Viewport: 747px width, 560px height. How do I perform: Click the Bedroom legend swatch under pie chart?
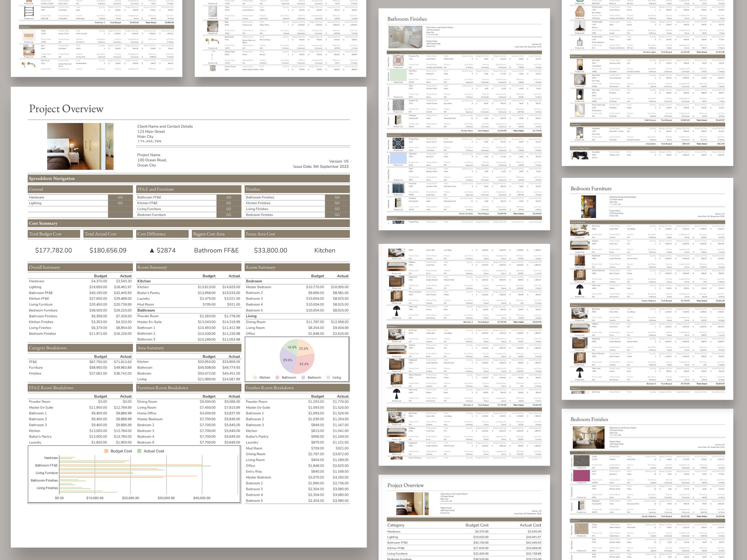click(x=303, y=377)
